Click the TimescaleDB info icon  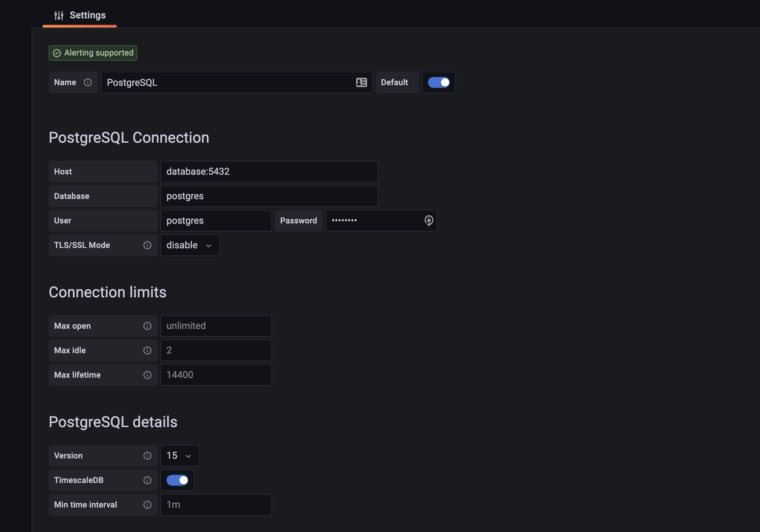tap(147, 480)
